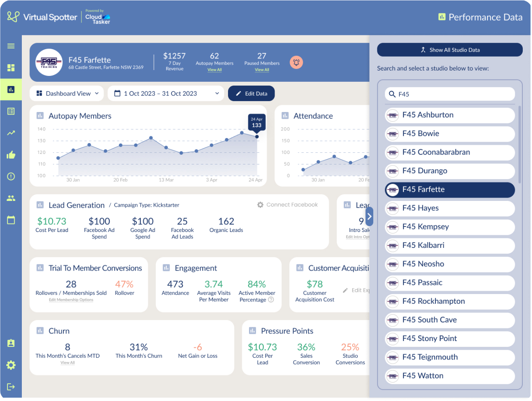Click the logout icon at sidebar bottom
The height and width of the screenshot is (401, 532).
pyautogui.click(x=11, y=387)
